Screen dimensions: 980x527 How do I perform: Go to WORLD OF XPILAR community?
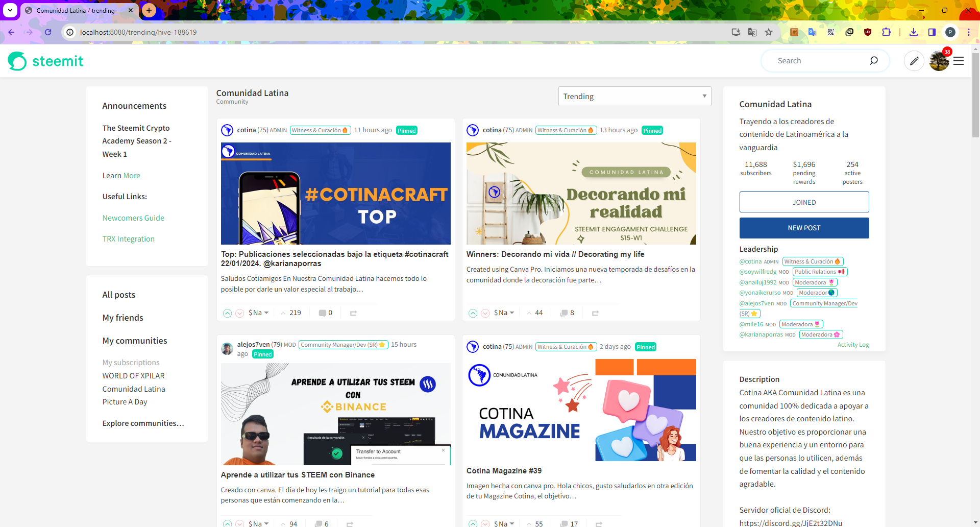pos(134,376)
